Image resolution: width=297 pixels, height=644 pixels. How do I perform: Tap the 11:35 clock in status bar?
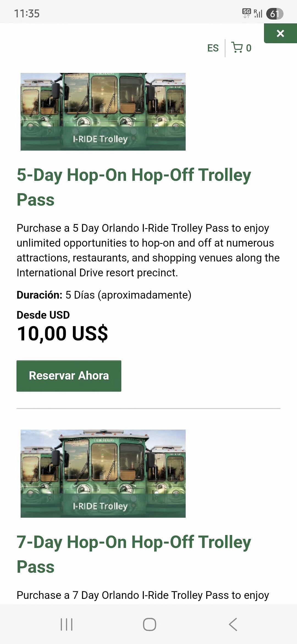pos(27,13)
